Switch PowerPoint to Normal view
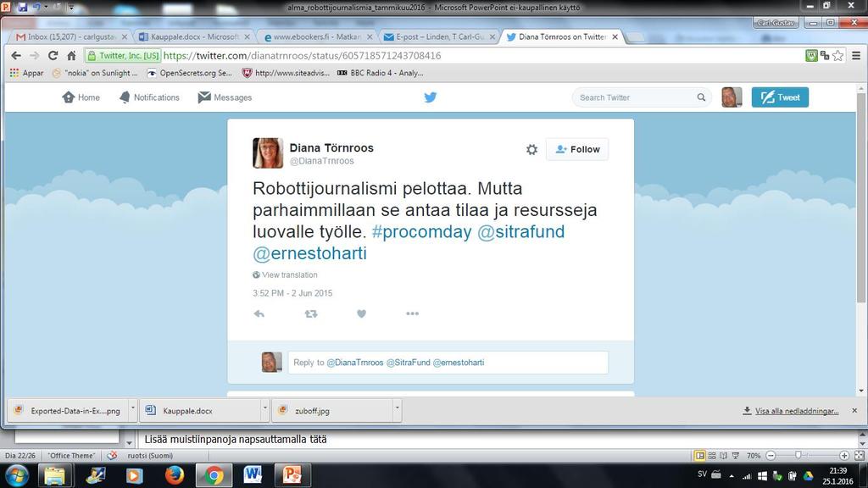This screenshot has height=488, width=868. (x=699, y=455)
